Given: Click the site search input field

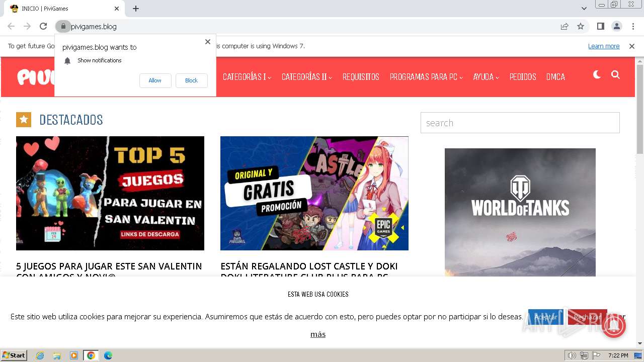Looking at the screenshot, I should 520,123.
